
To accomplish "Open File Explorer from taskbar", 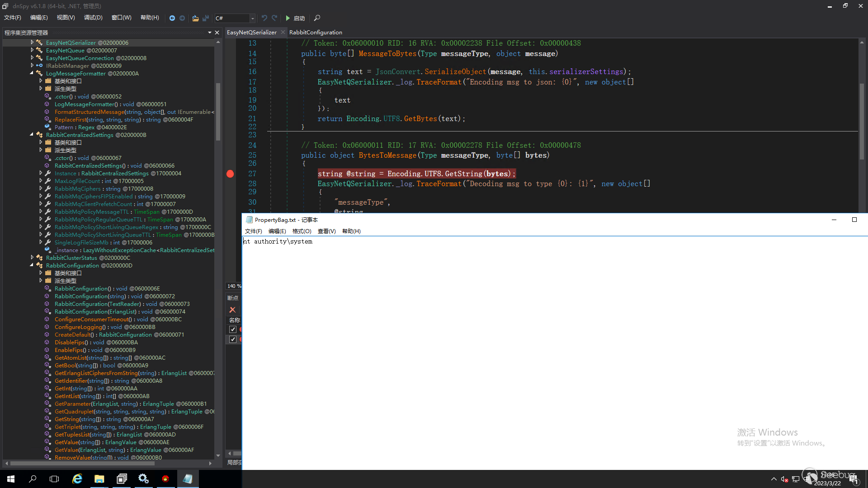I will 99,479.
